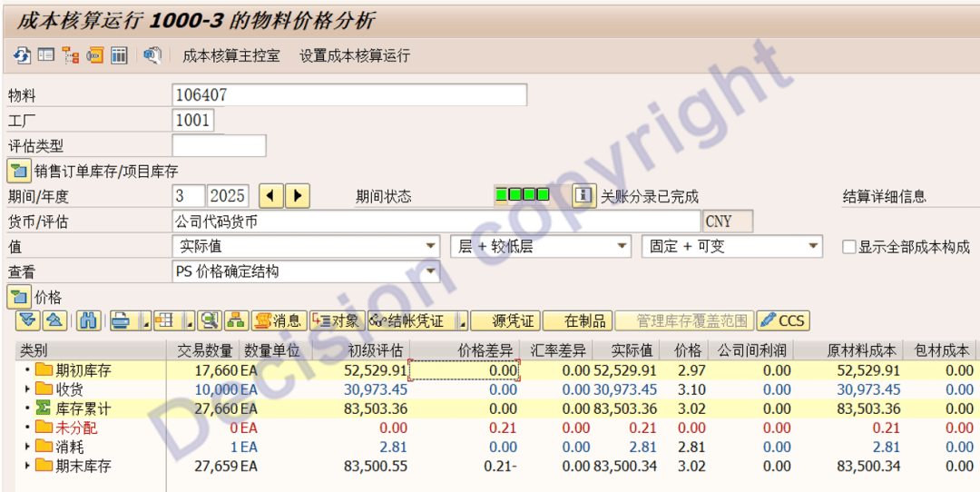Expand all rows with the double down-arrow icon
This screenshot has width=980, height=492.
tap(29, 320)
